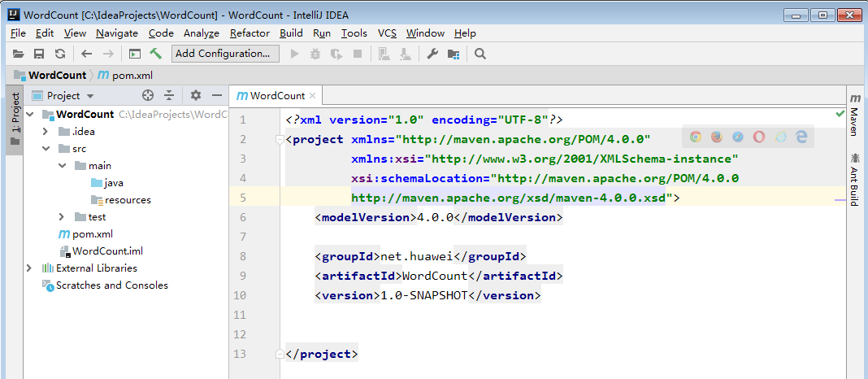Expand the .idea folder node

(46, 132)
